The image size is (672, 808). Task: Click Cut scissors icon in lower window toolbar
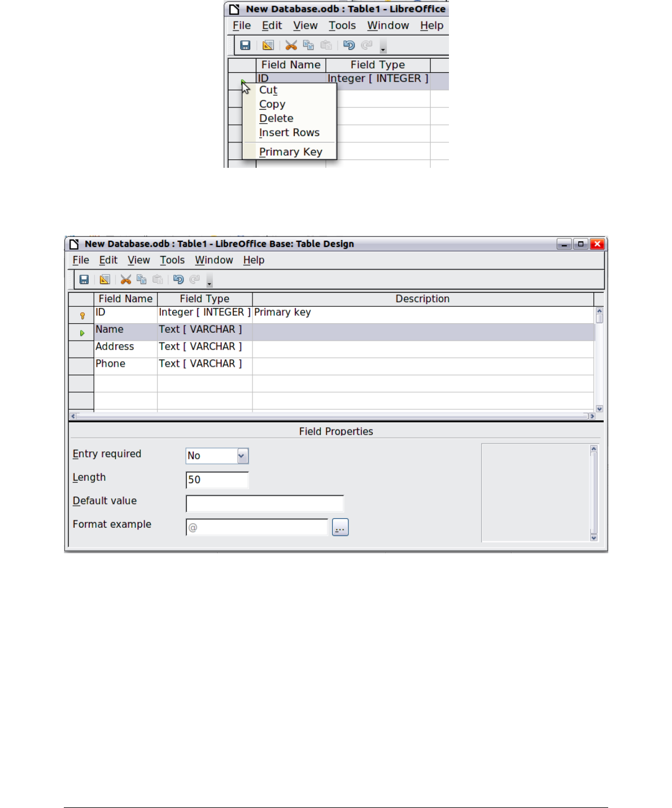(x=126, y=280)
